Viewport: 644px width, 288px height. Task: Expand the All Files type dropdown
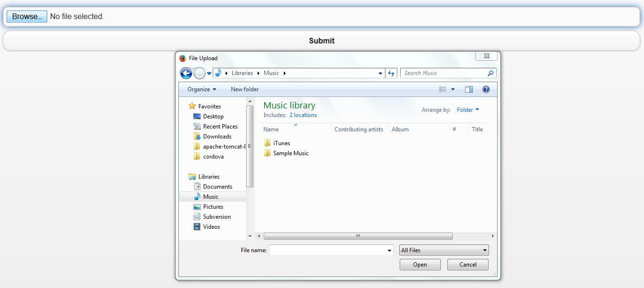[x=444, y=250]
